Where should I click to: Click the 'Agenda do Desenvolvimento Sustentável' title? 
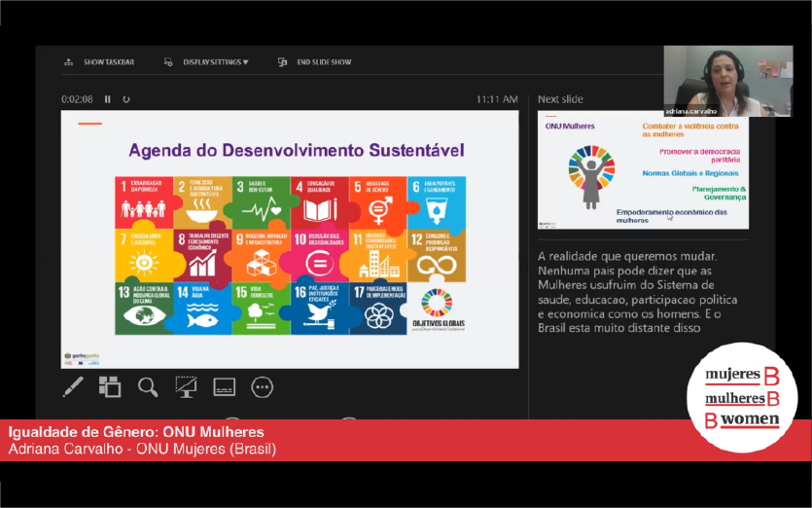[x=297, y=150]
